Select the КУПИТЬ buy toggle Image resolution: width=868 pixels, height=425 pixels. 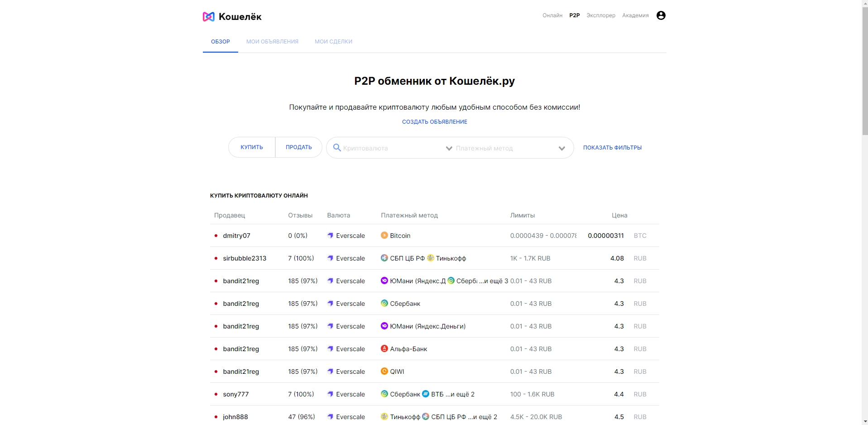tap(252, 147)
